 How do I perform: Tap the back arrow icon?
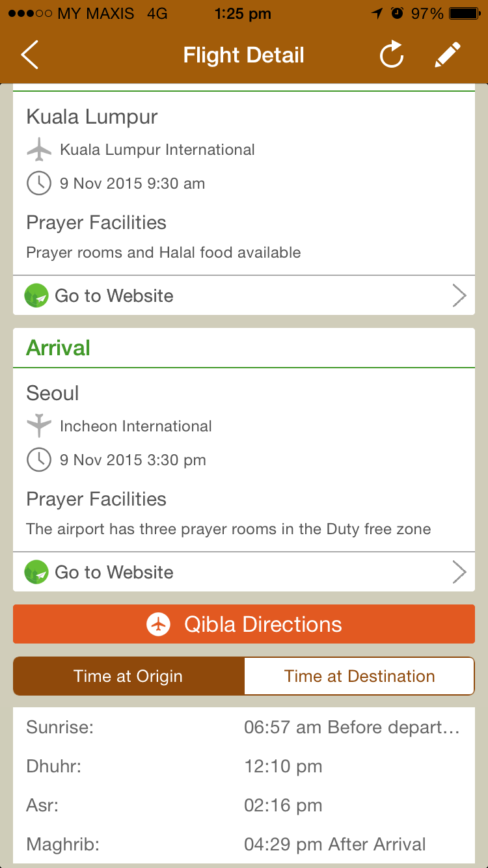[30, 55]
